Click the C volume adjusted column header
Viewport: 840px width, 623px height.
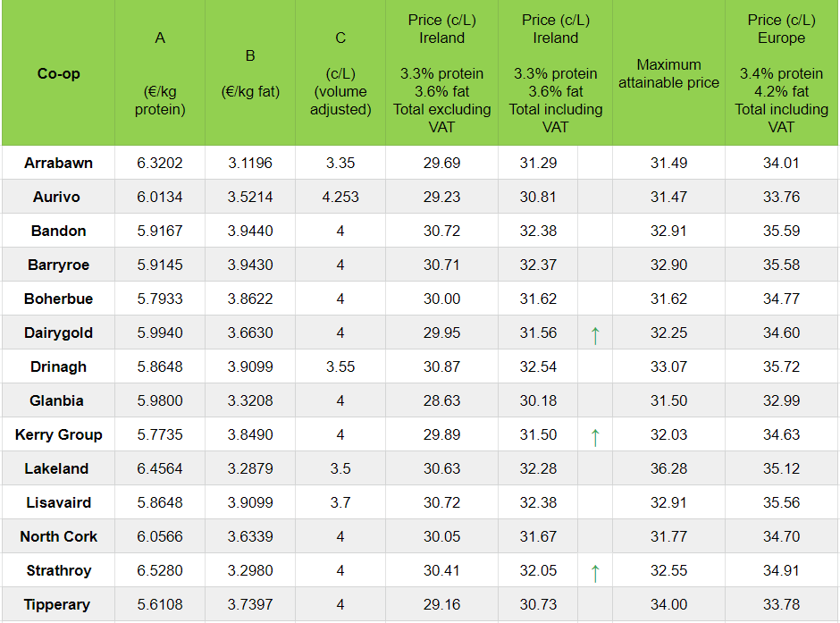pyautogui.click(x=340, y=73)
